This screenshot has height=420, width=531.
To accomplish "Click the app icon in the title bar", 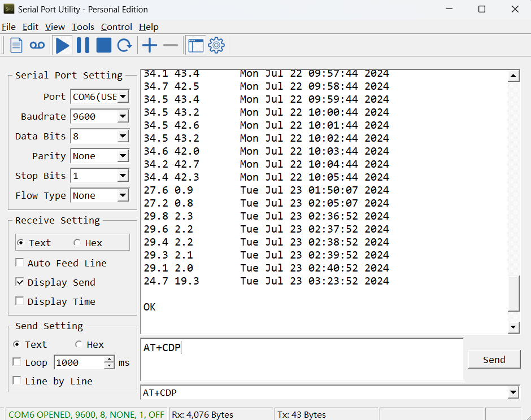I will pyautogui.click(x=9, y=9).
